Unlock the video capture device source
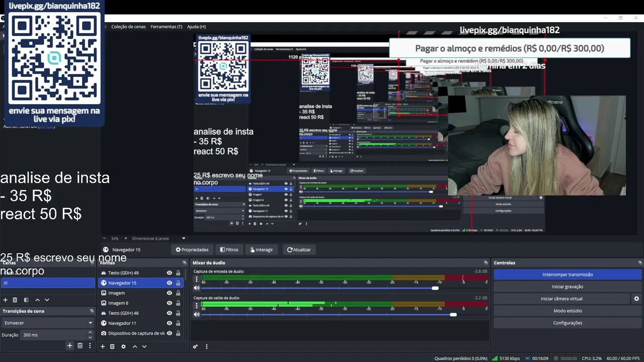This screenshot has height=362, width=644. pos(178,333)
